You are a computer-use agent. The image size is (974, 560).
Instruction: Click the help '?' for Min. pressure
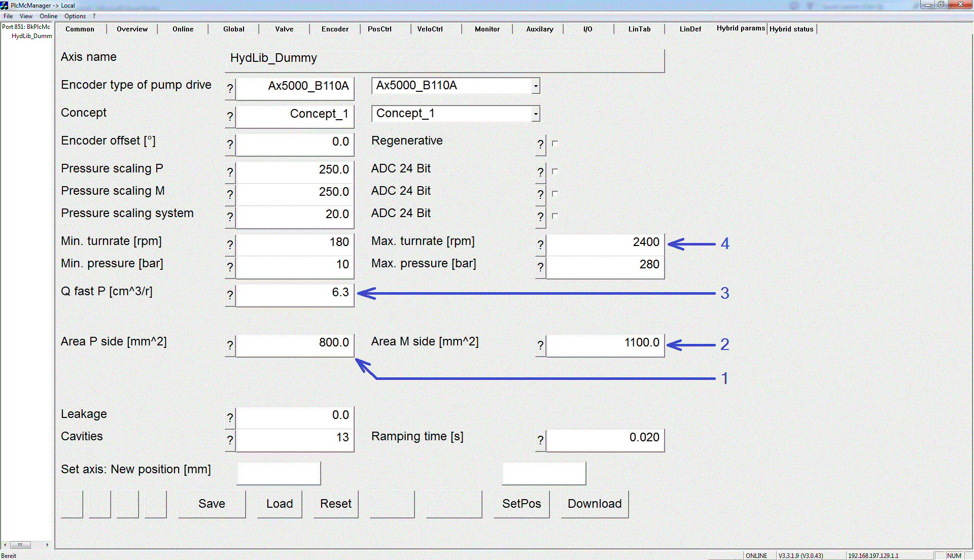point(230,267)
